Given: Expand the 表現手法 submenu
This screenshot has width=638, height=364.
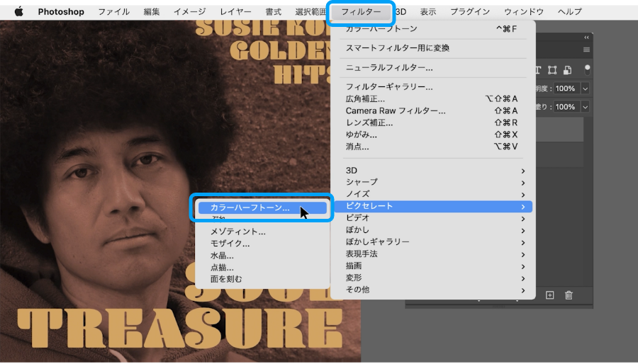Looking at the screenshot, I should pyautogui.click(x=433, y=254).
